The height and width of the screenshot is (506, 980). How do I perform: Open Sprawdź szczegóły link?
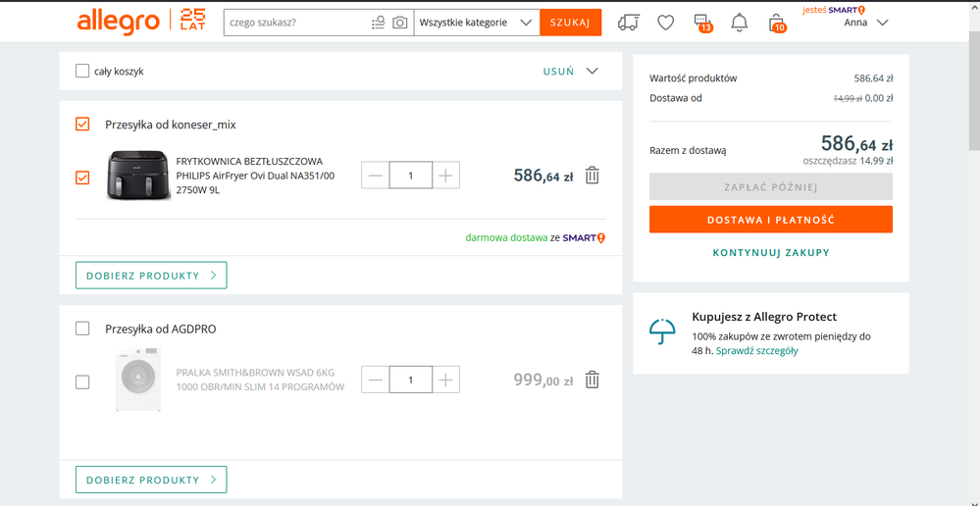coord(757,351)
